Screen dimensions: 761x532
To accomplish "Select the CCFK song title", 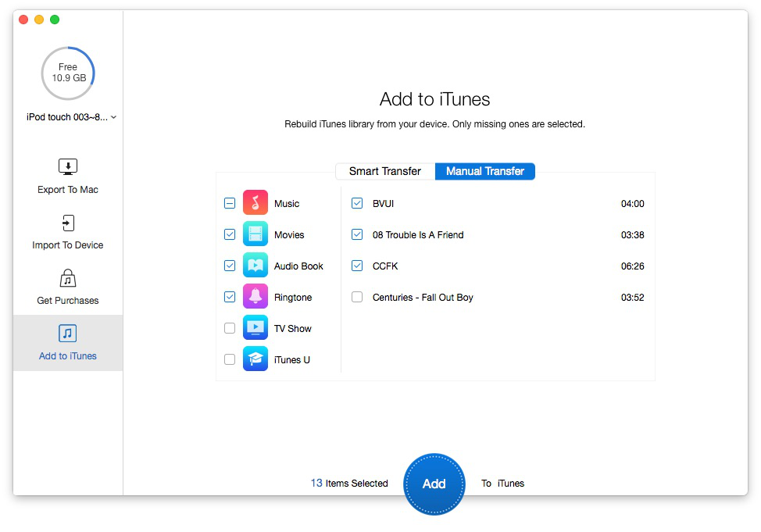I will [x=385, y=266].
